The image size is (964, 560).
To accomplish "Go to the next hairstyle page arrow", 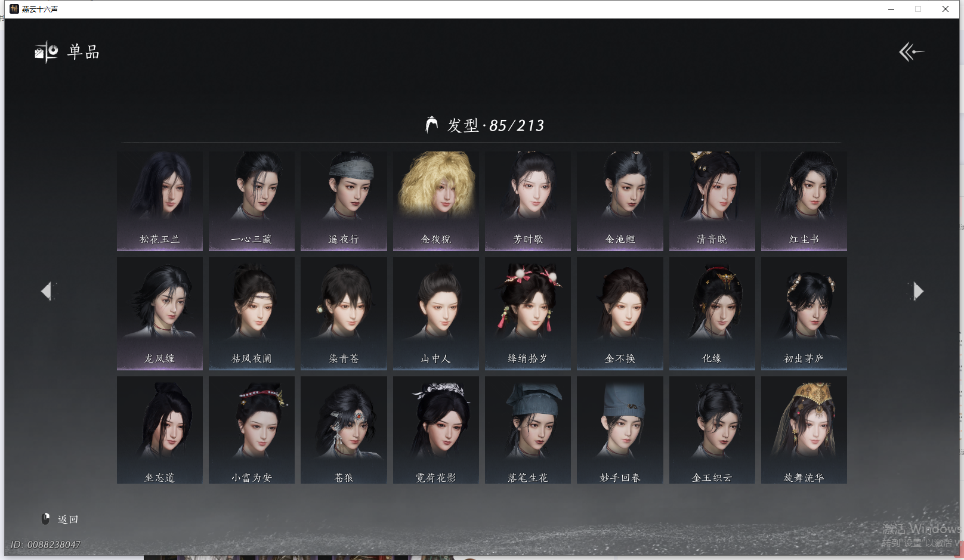I will 917,291.
